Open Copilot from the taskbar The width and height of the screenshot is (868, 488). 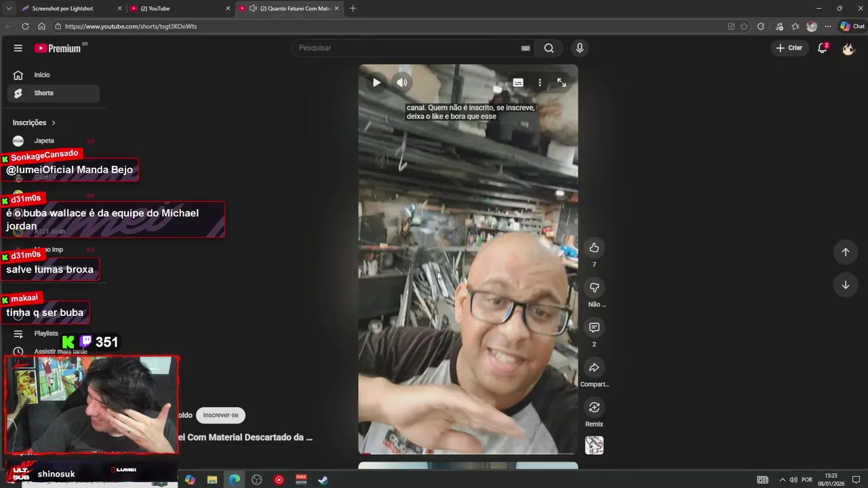pos(190,480)
